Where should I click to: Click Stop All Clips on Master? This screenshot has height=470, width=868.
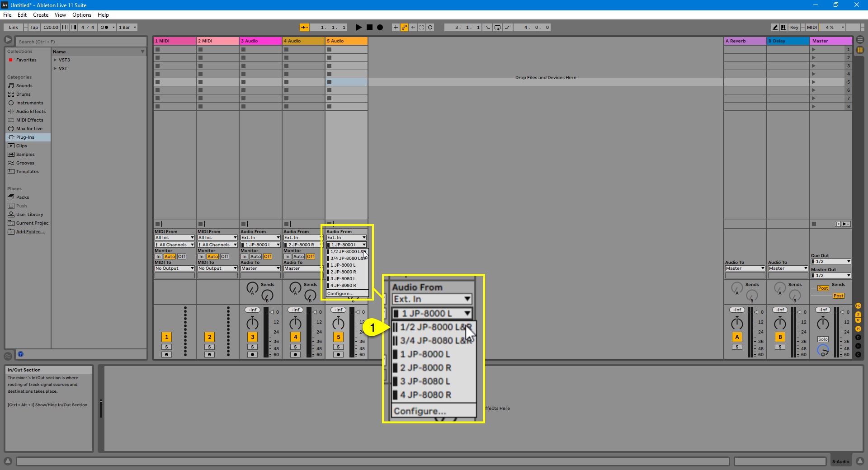click(814, 224)
